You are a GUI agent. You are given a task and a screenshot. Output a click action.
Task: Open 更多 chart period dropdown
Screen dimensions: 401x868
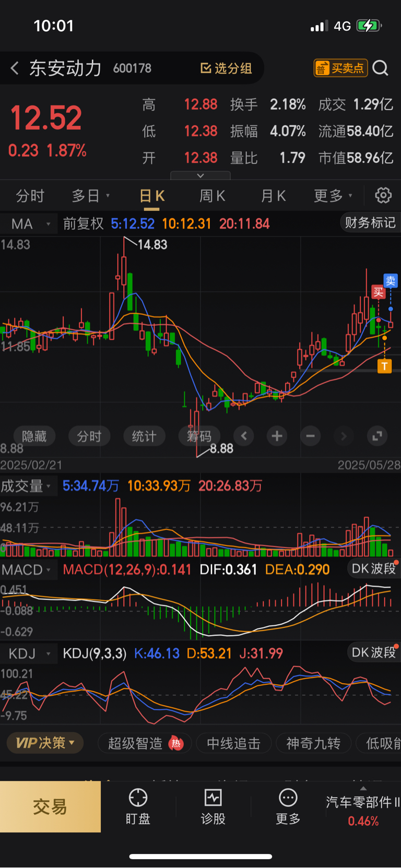(x=333, y=196)
